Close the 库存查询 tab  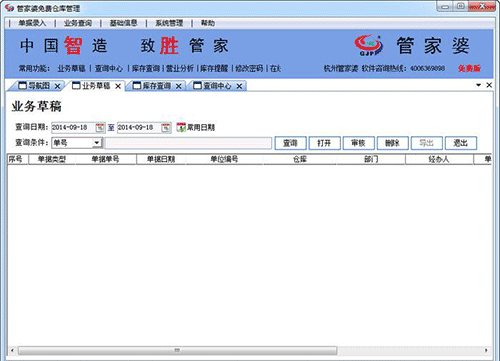pyautogui.click(x=178, y=86)
